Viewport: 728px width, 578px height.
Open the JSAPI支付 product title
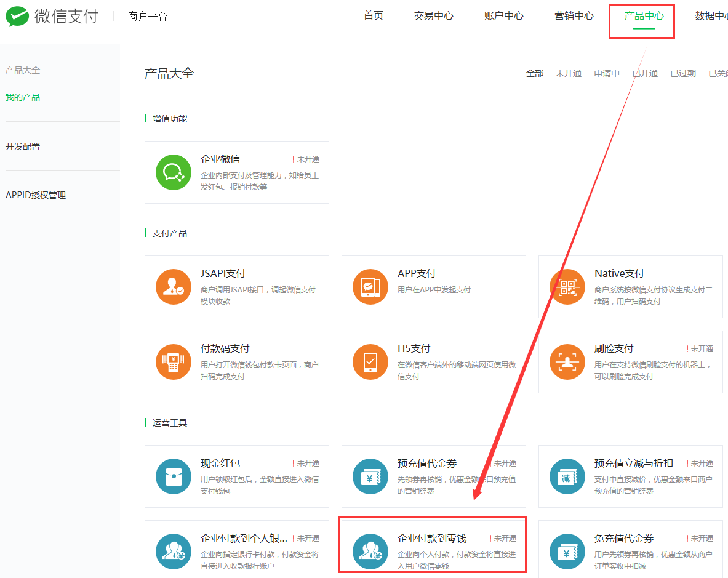223,273
